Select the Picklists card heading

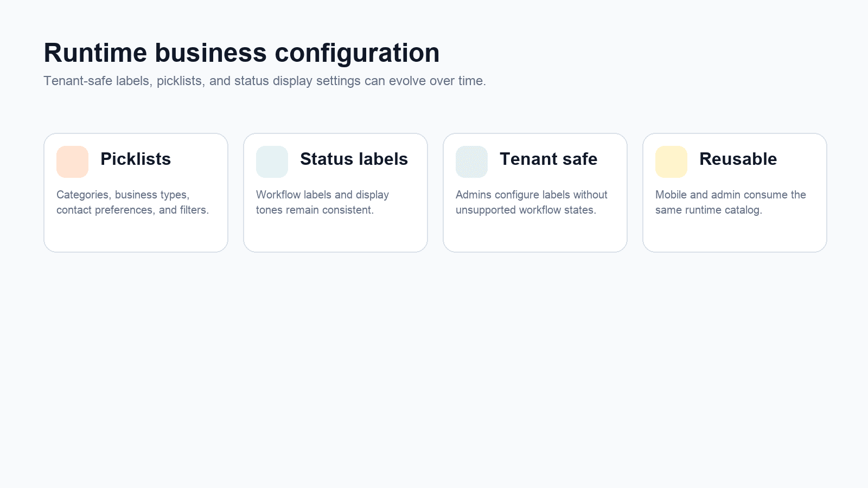(136, 159)
